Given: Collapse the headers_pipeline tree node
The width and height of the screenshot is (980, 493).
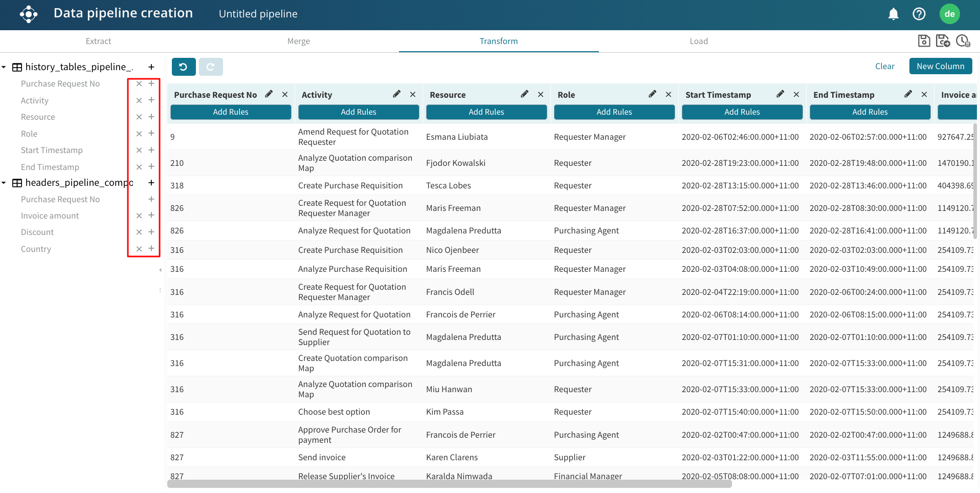Looking at the screenshot, I should 4,183.
